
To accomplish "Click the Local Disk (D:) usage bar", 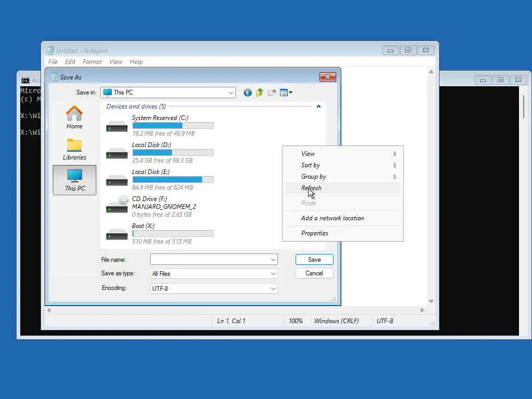I will [172, 153].
